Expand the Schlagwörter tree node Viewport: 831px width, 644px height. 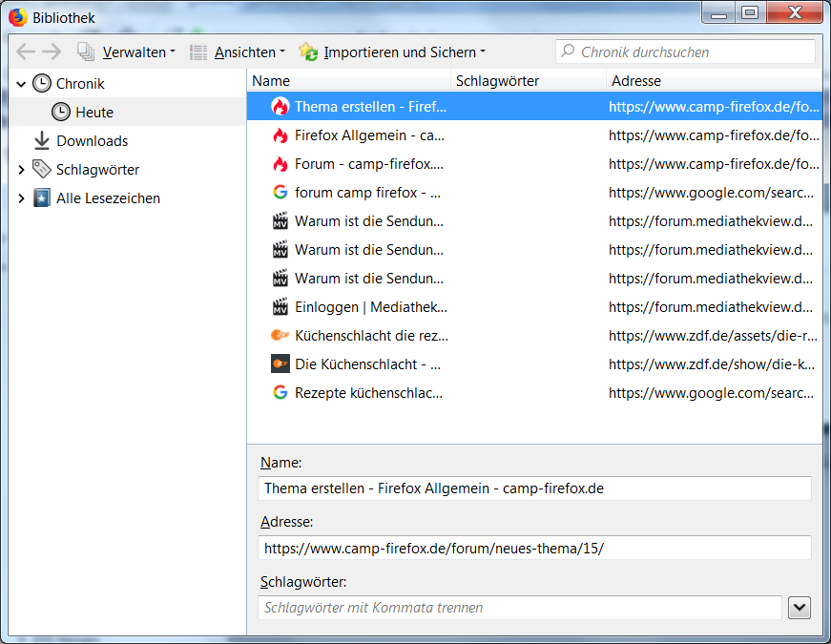pyautogui.click(x=21, y=170)
